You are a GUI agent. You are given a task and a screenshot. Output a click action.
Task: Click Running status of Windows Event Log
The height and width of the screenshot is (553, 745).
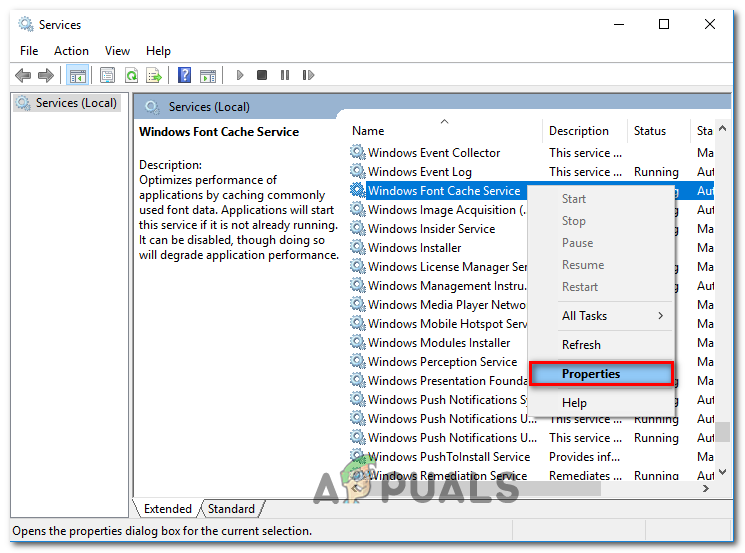656,172
